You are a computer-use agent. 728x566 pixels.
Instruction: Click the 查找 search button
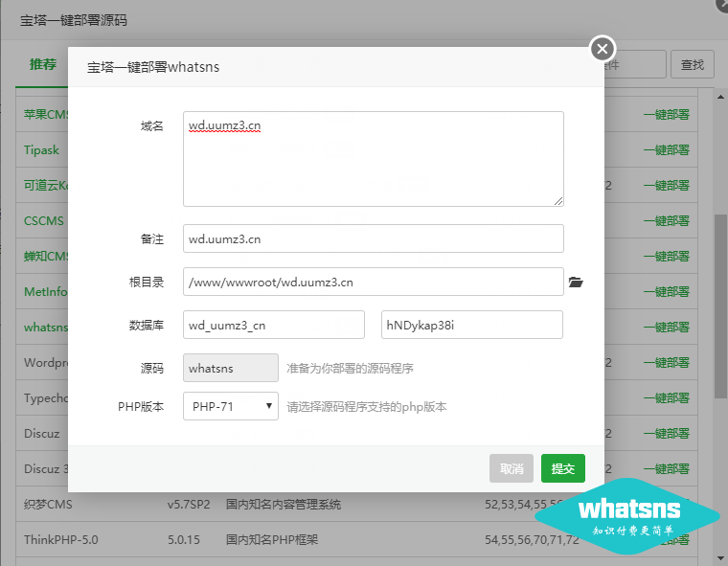[692, 64]
